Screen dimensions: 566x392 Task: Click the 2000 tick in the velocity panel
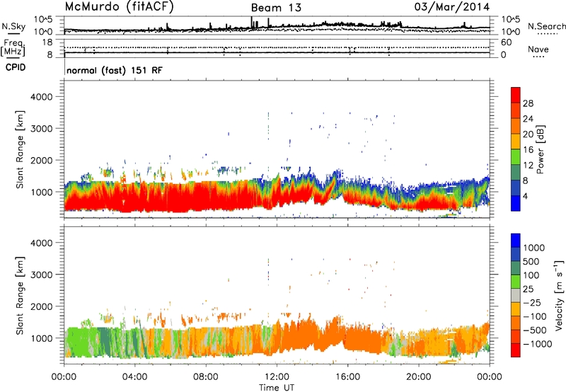(x=41, y=306)
